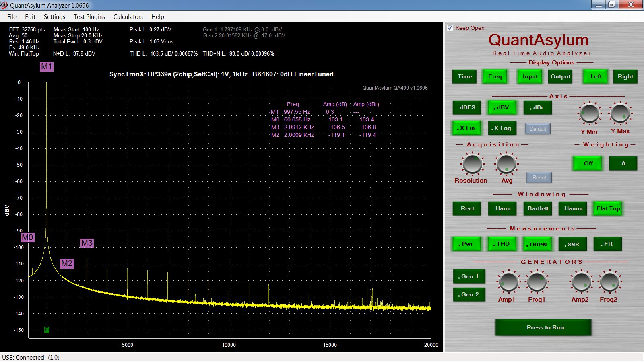Click the Freq2 generator knob
Viewport: 644px width, 362px height.
coord(609,282)
